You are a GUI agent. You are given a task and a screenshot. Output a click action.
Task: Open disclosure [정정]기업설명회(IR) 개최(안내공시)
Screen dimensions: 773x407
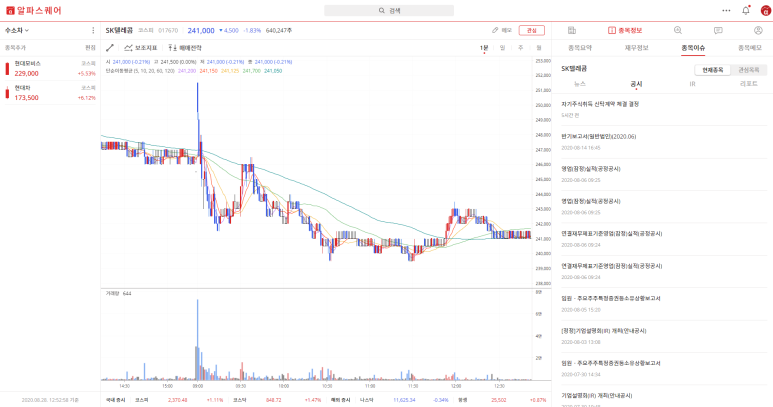pos(603,331)
